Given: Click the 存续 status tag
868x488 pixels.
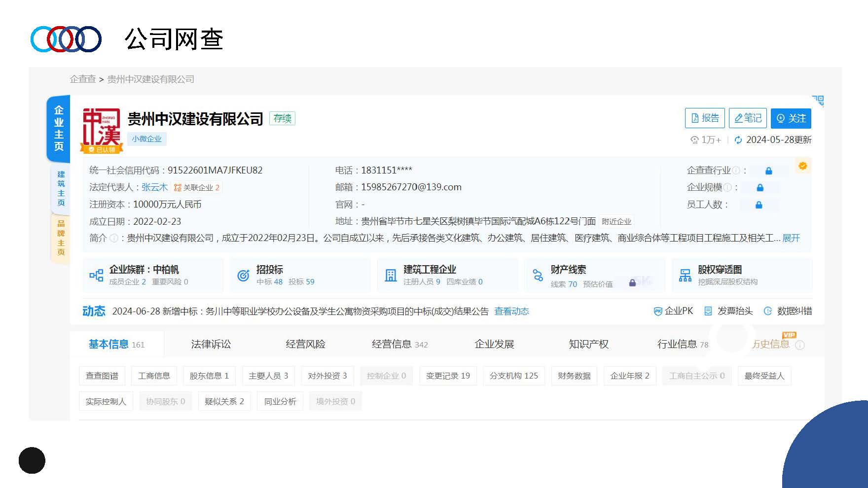Looking at the screenshot, I should (x=283, y=118).
